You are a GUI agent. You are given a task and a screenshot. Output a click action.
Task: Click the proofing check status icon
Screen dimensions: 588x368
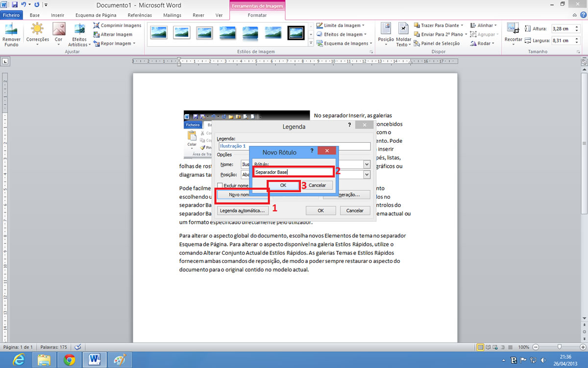[x=78, y=347]
